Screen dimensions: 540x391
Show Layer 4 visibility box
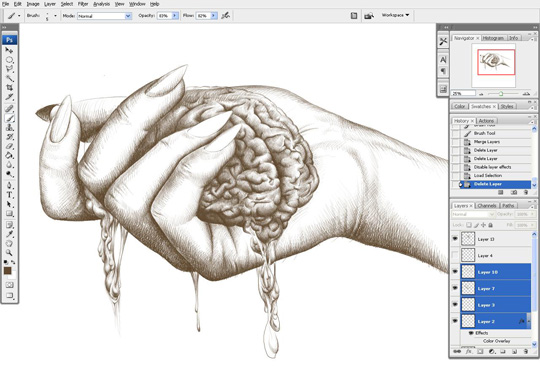coord(455,255)
